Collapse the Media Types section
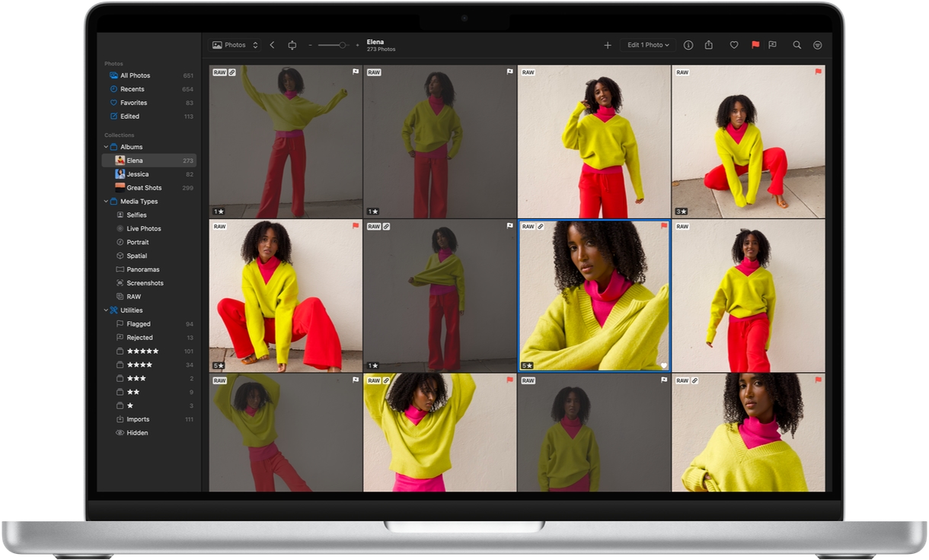Viewport: 929px width, 560px height. coord(106,202)
